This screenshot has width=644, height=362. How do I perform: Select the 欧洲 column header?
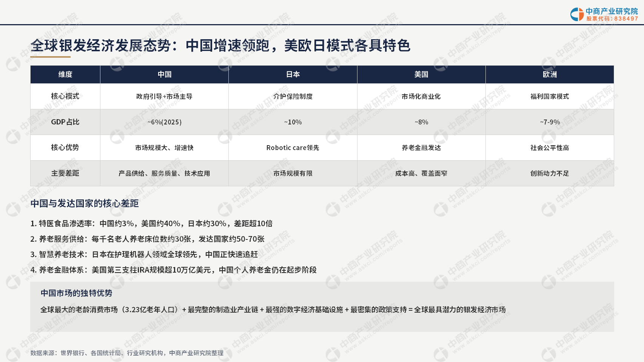pyautogui.click(x=550, y=74)
